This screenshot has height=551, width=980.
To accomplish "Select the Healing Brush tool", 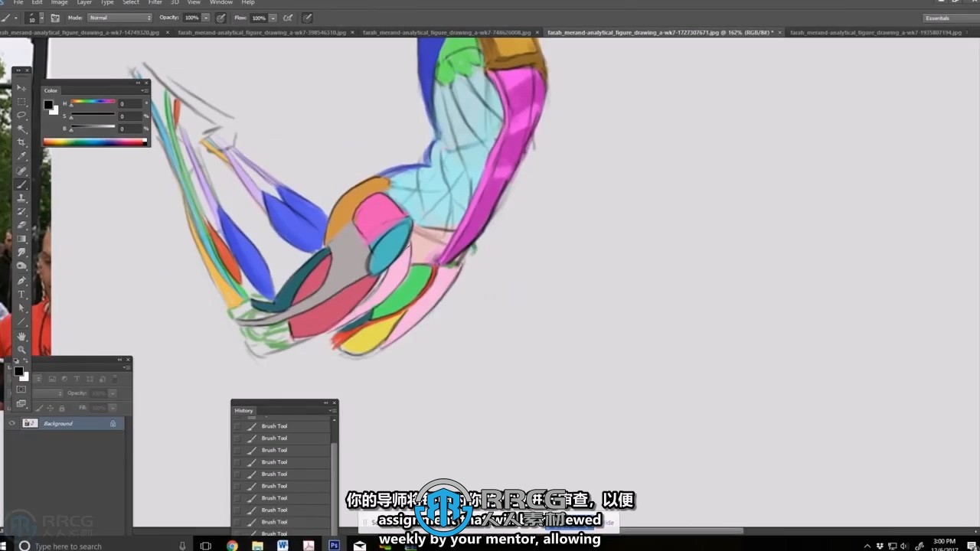I will 21,171.
